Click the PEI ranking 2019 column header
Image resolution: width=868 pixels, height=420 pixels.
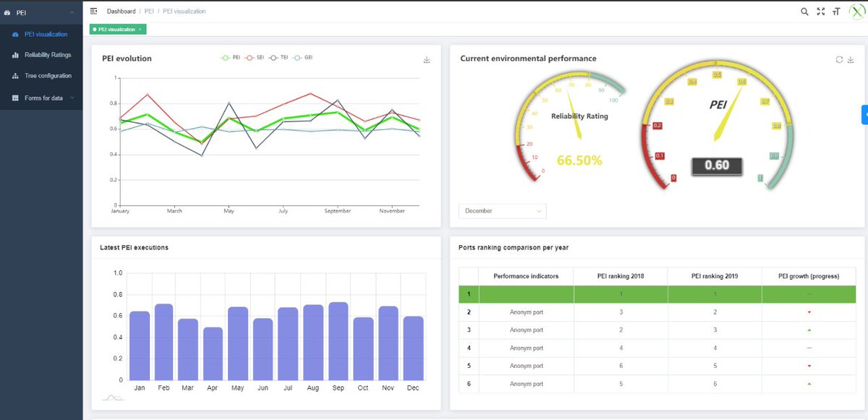(715, 276)
